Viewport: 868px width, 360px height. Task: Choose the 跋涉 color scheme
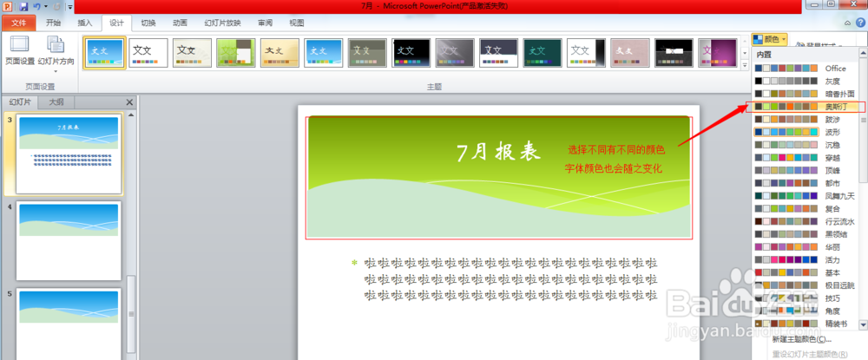click(806, 119)
